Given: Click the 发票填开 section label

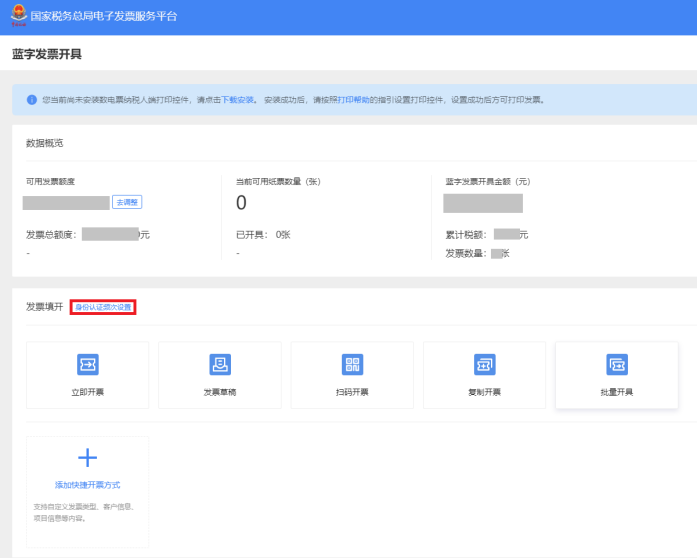Looking at the screenshot, I should coord(44,307).
